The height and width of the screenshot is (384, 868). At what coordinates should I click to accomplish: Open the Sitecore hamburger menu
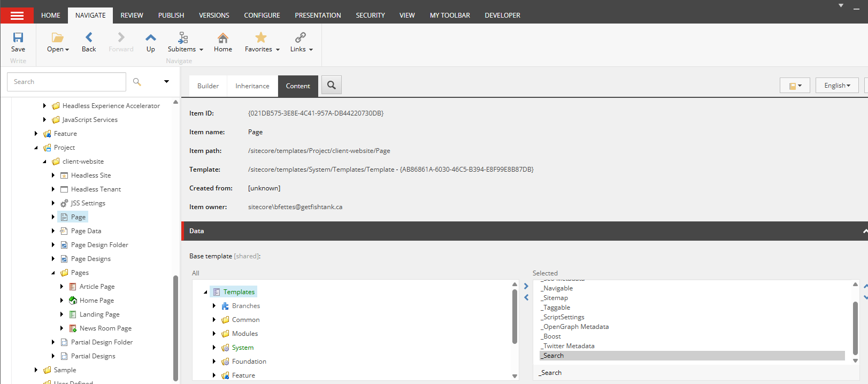tap(17, 16)
